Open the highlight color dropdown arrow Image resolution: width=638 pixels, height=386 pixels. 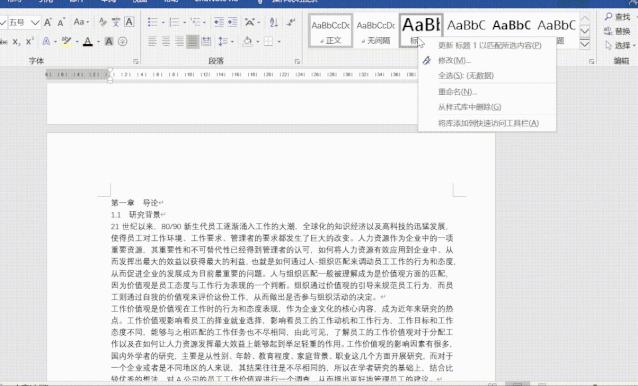coord(76,42)
